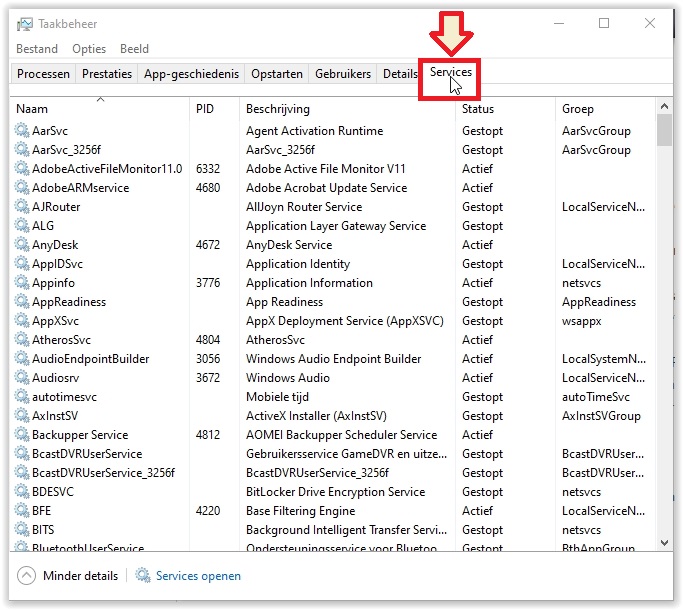
Task: Click the gear icon next to AarSvc
Action: [22, 131]
